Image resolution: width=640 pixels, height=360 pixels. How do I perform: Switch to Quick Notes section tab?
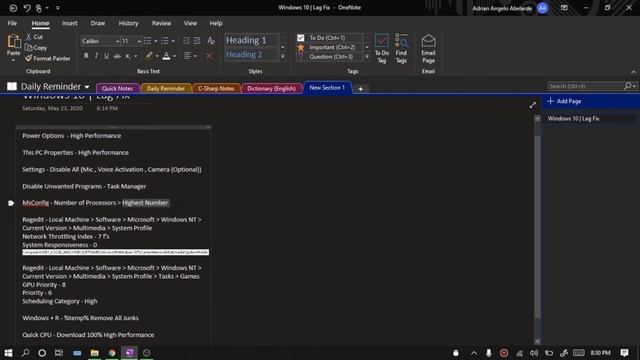(x=118, y=88)
